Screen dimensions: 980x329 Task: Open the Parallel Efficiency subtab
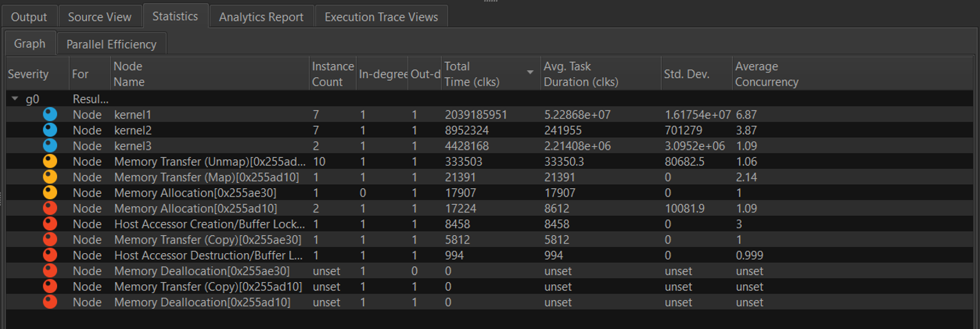[x=111, y=44]
